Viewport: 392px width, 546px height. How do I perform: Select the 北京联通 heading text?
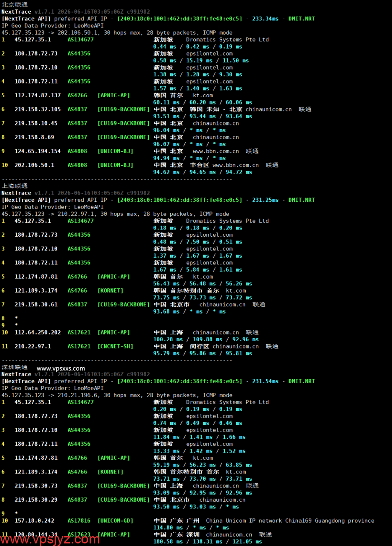point(15,5)
